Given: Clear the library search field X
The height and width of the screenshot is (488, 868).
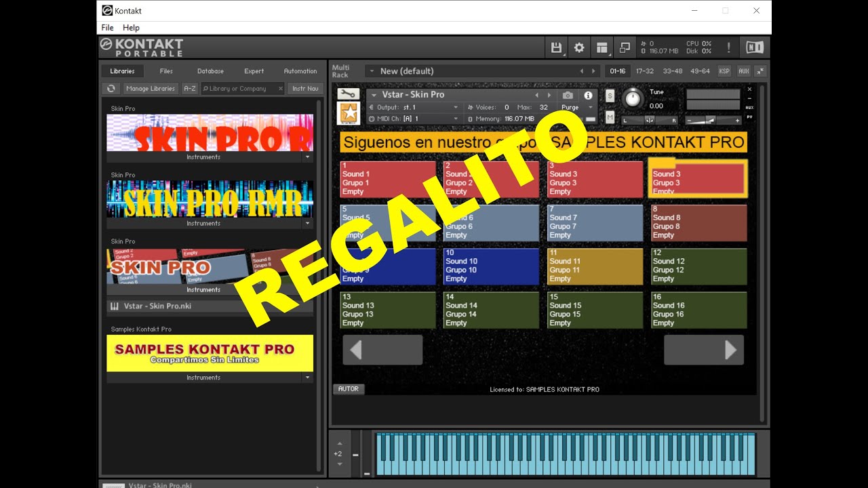Looking at the screenshot, I should click(x=280, y=88).
